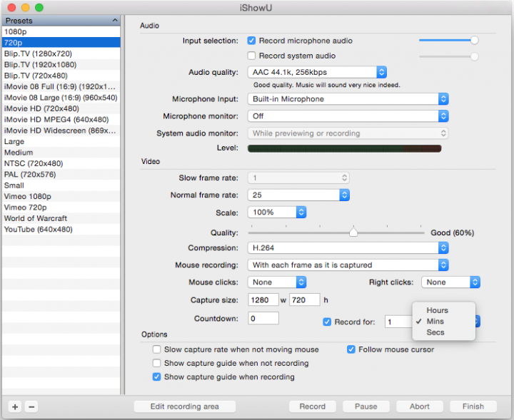Select the Small preset
Image resolution: width=514 pixels, height=420 pixels.
tap(61, 185)
